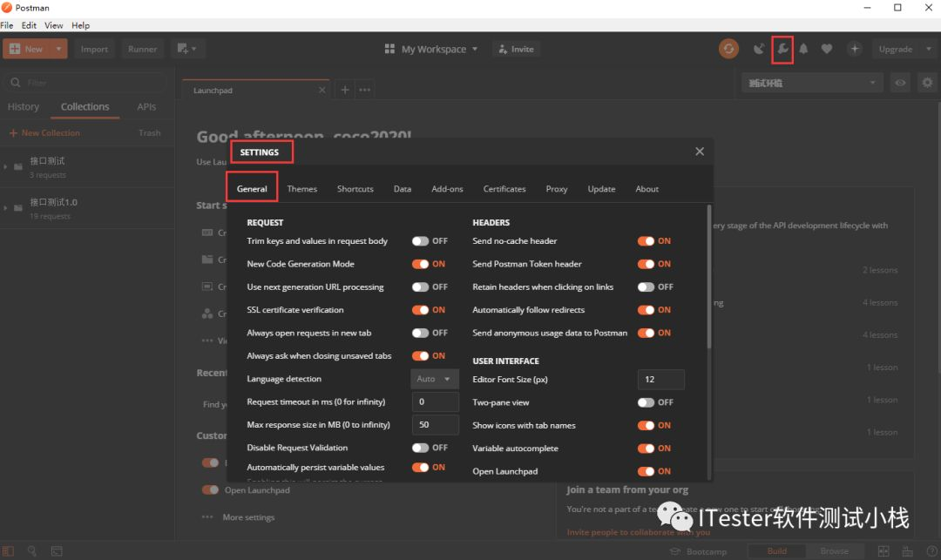
Task: Click the Postman logo in title bar
Action: click(x=7, y=8)
